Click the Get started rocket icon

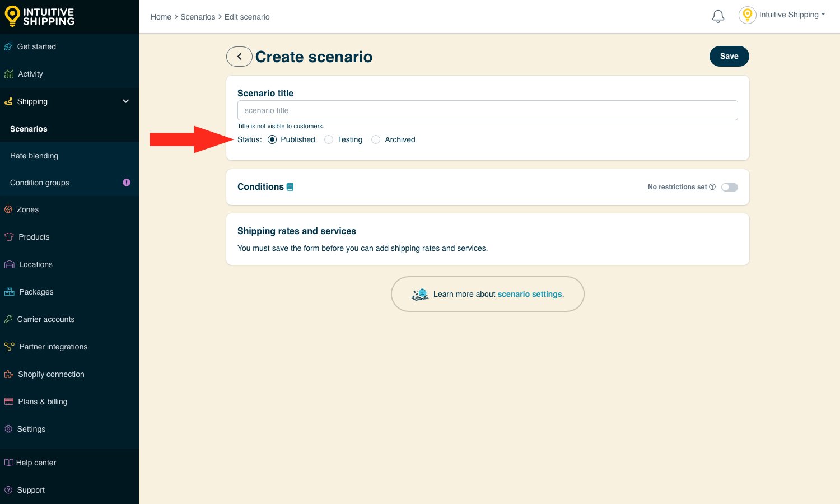[x=8, y=46]
